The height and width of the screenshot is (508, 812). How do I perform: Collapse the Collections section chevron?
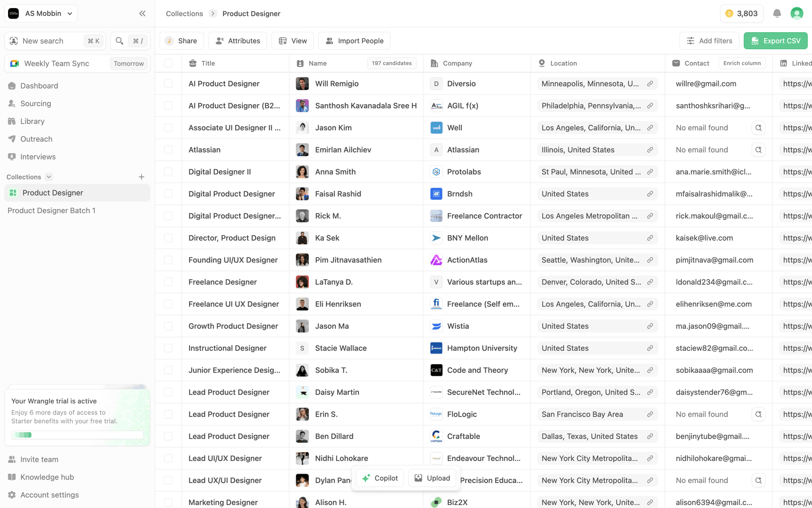pos(49,177)
